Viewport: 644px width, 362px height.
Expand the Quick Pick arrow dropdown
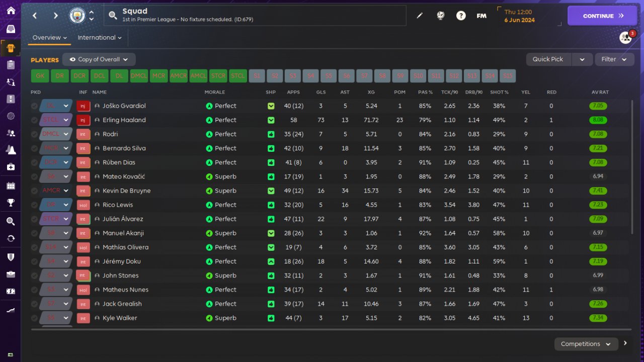[x=582, y=59]
